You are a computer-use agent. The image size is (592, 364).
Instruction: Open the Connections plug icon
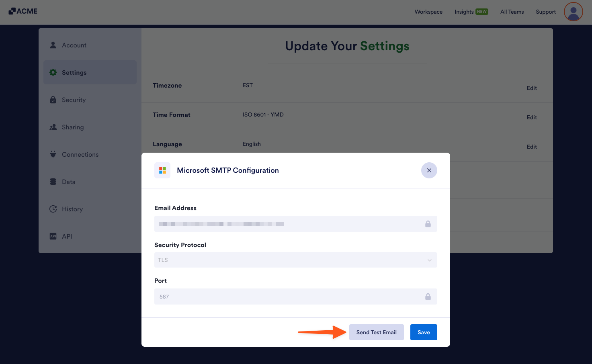53,154
